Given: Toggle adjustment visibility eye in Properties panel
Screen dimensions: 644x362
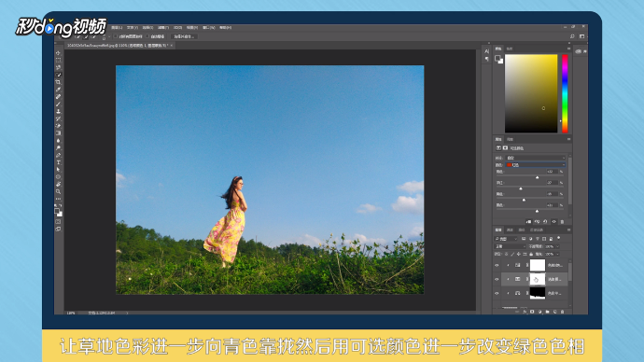Looking at the screenshot, I should [x=553, y=222].
